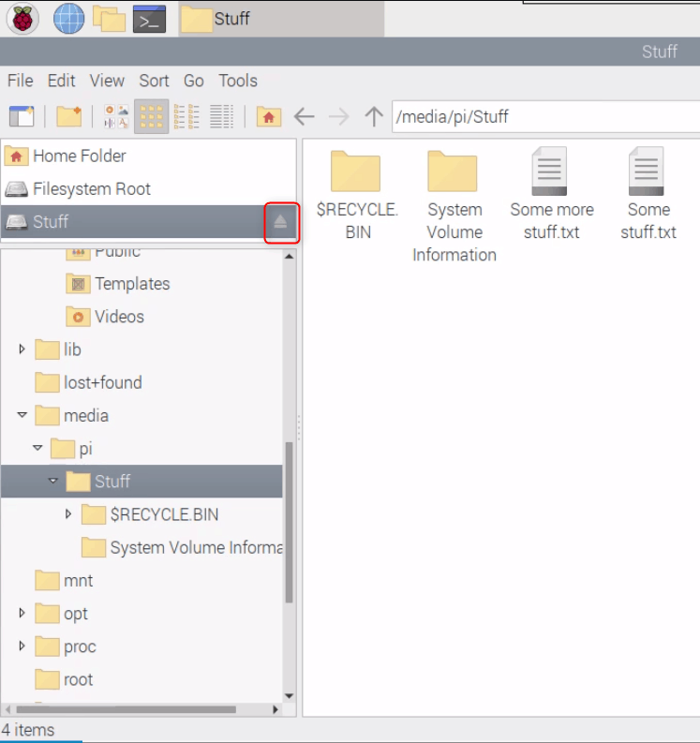
Task: Switch to detailed list view mode
Action: coord(221,116)
